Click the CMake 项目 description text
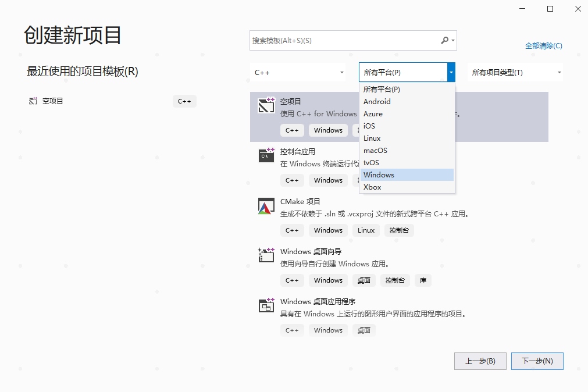The image size is (588, 392). (x=375, y=214)
